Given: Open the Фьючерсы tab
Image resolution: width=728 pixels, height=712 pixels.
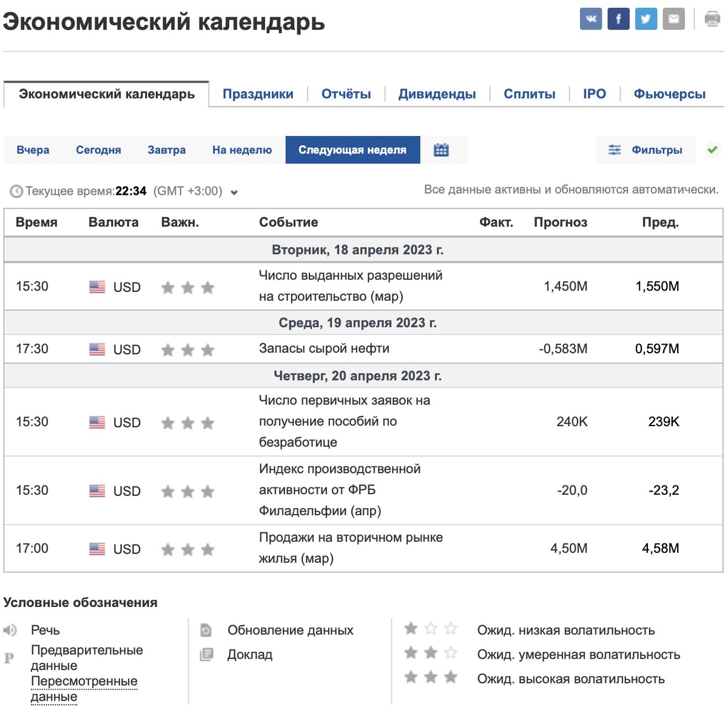Looking at the screenshot, I should click(x=669, y=93).
